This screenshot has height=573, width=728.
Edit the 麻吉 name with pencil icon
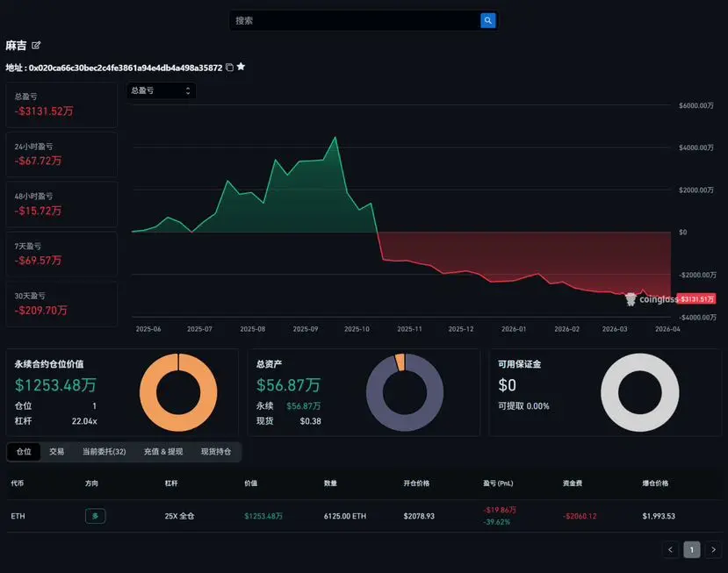(x=36, y=45)
